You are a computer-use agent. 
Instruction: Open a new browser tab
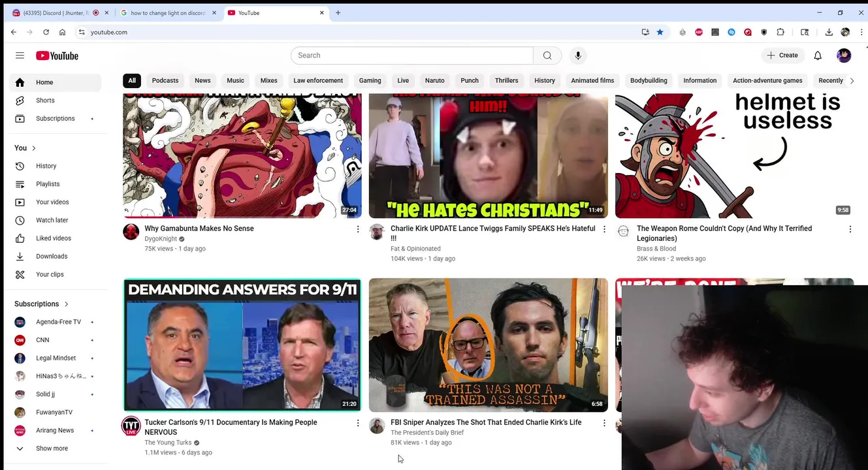(x=338, y=12)
